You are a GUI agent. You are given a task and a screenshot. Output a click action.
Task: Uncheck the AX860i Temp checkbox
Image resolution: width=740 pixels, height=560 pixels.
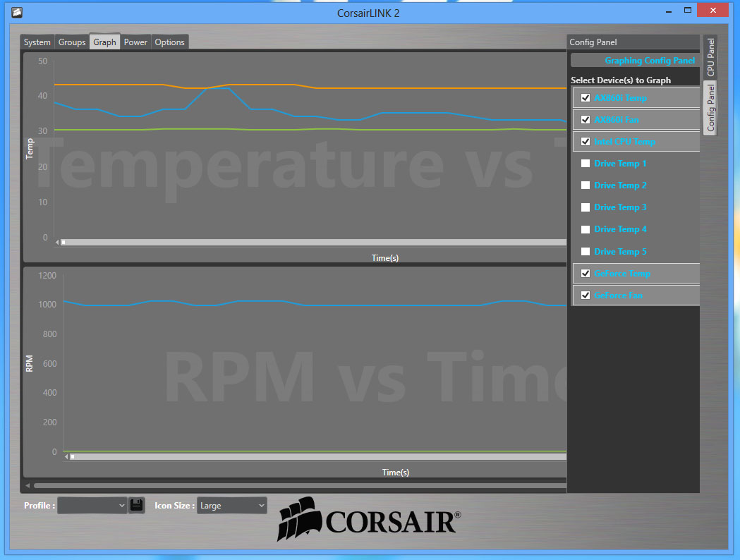pyautogui.click(x=586, y=97)
